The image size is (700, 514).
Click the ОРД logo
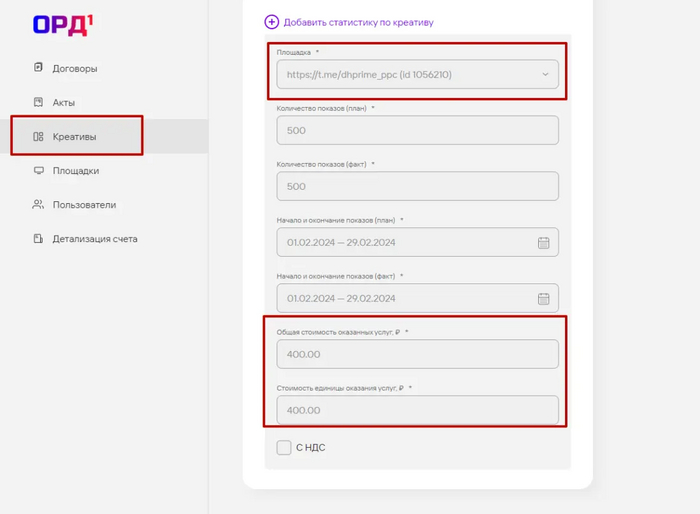(62, 24)
